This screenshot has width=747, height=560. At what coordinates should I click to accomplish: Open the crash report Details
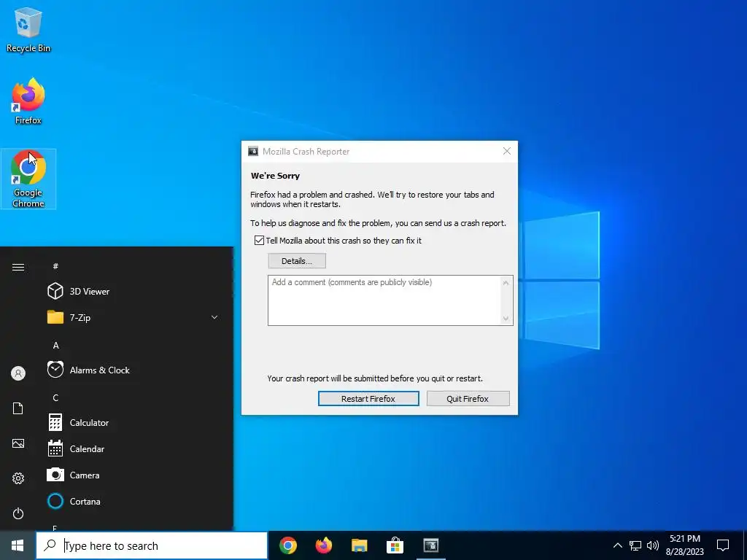[297, 261]
